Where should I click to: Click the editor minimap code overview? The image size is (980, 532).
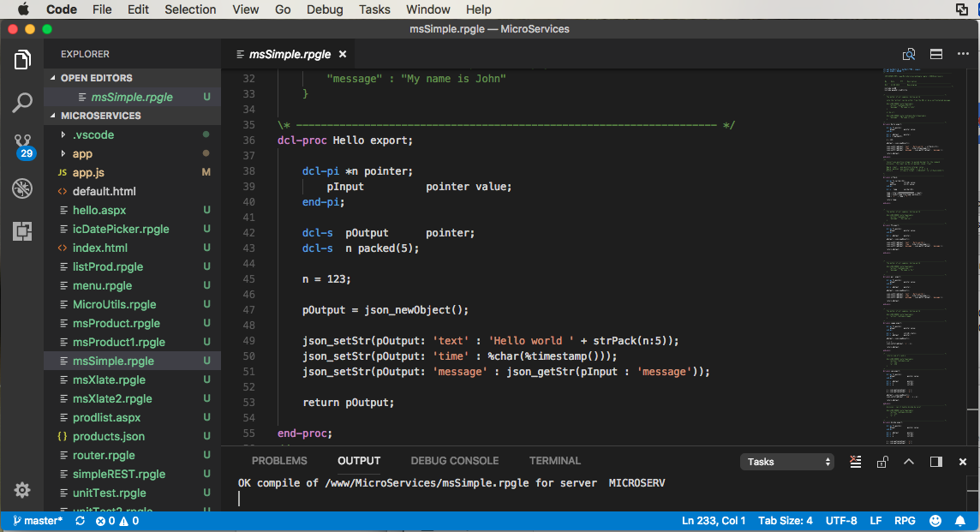coord(925,256)
